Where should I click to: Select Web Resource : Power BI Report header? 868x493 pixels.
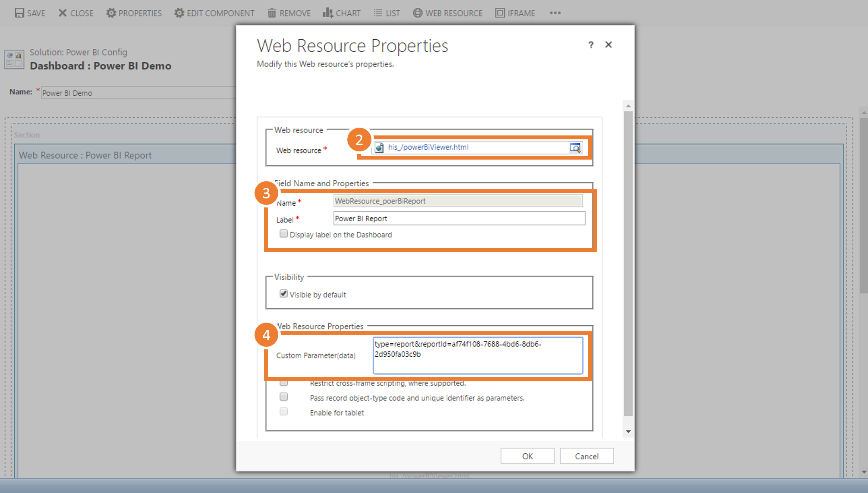pos(85,155)
